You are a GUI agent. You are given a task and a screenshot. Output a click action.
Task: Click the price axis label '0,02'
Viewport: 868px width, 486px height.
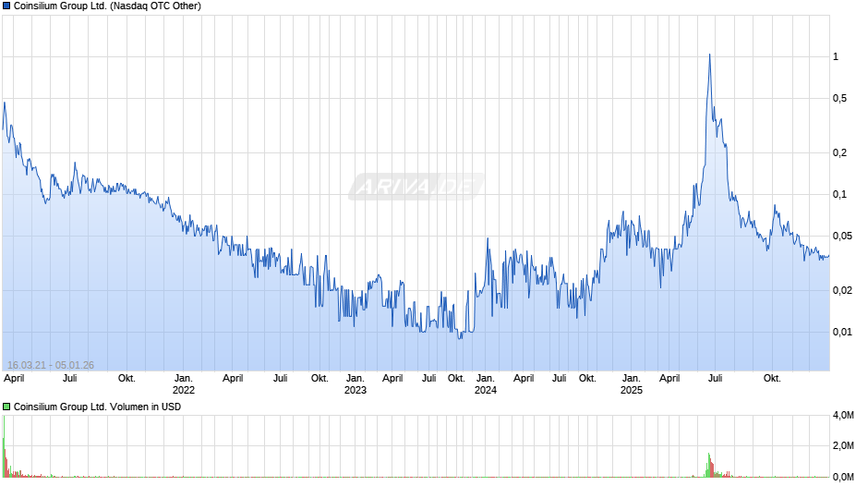(x=842, y=290)
